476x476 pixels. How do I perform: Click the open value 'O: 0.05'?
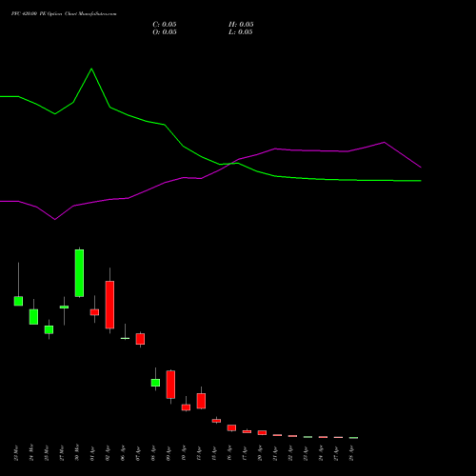(165, 32)
